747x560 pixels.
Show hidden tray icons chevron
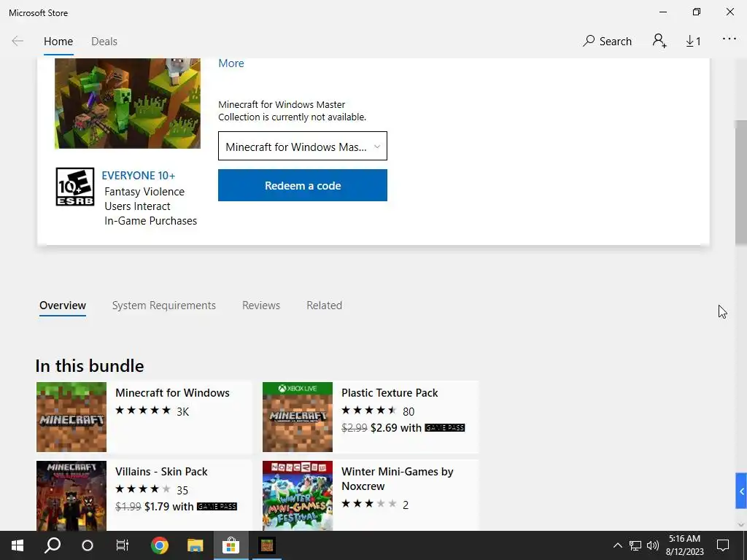point(617,545)
